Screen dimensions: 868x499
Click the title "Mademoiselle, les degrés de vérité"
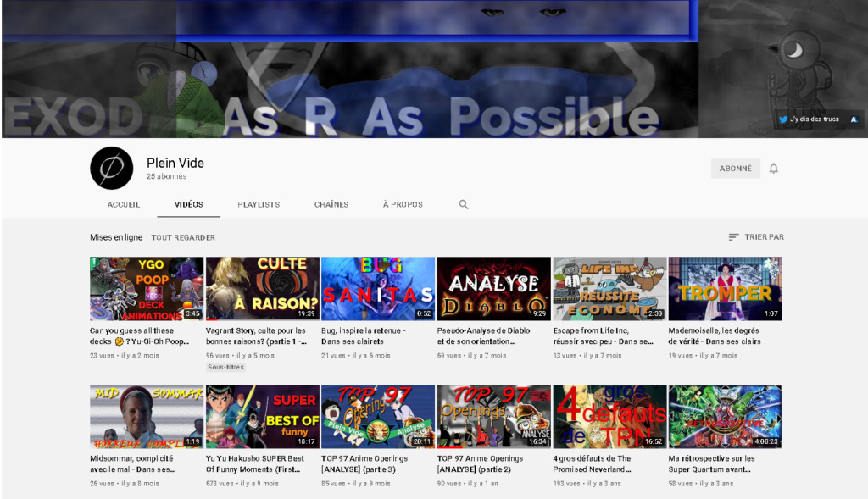tap(715, 335)
